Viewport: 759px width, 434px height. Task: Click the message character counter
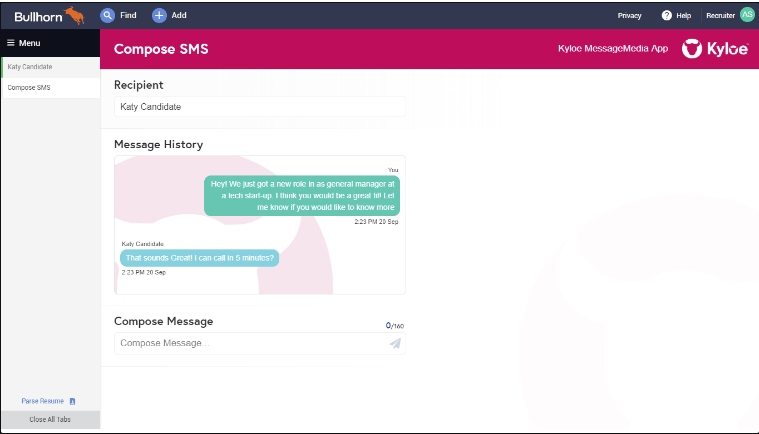(395, 326)
